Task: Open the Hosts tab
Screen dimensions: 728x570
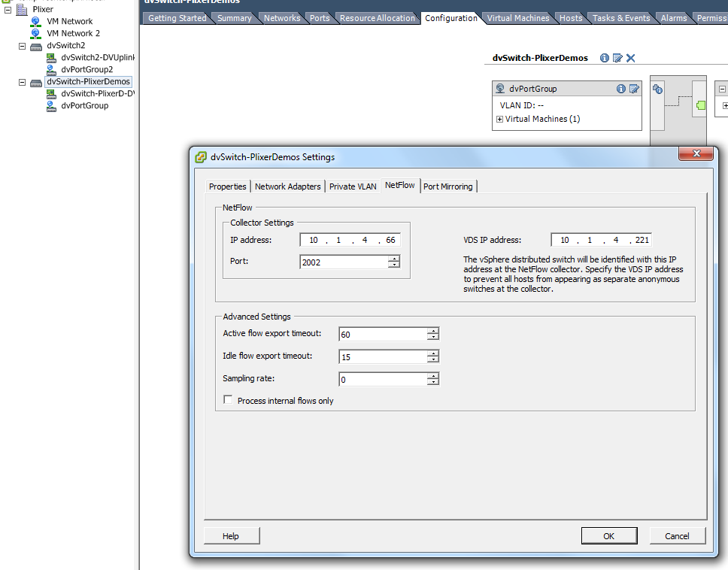Action: (x=571, y=18)
